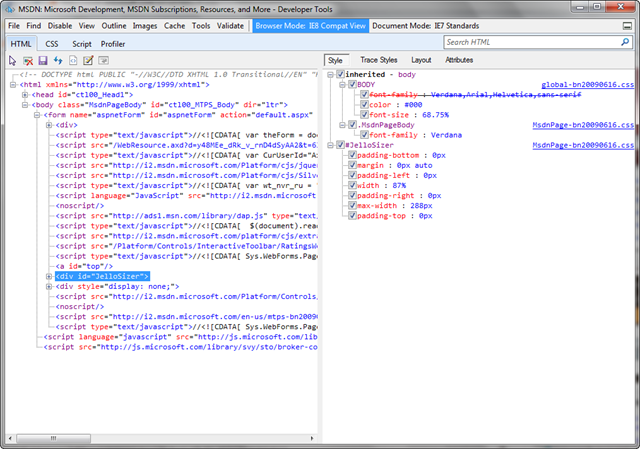Viewport: 640px width, 449px height.
Task: Open the global-bn20090616.css link
Action: tap(587, 84)
